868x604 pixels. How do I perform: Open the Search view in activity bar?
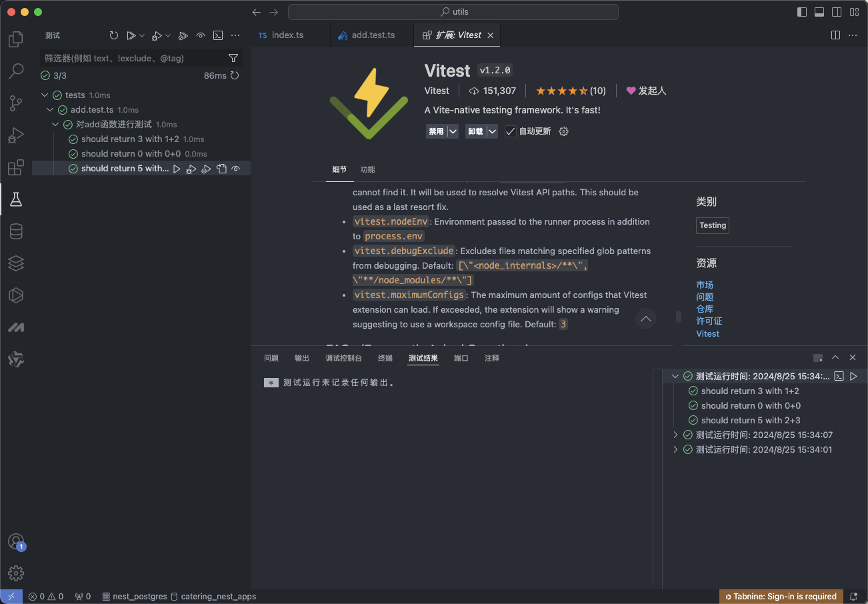(x=16, y=71)
